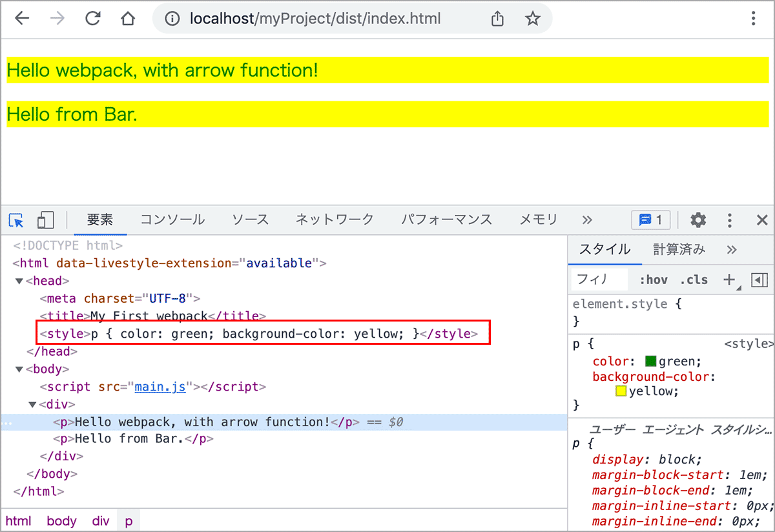Click the display: block declaration
The image size is (775, 532).
click(647, 460)
